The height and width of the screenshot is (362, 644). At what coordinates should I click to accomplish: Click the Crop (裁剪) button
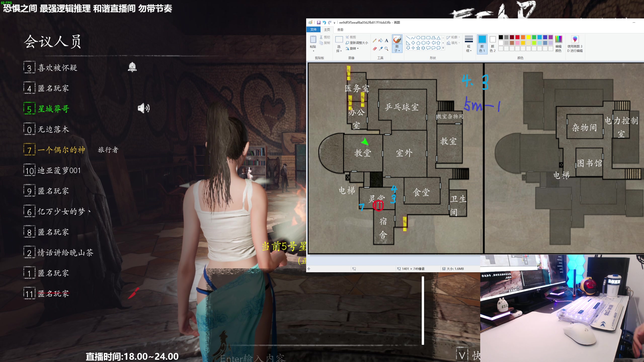[351, 37]
